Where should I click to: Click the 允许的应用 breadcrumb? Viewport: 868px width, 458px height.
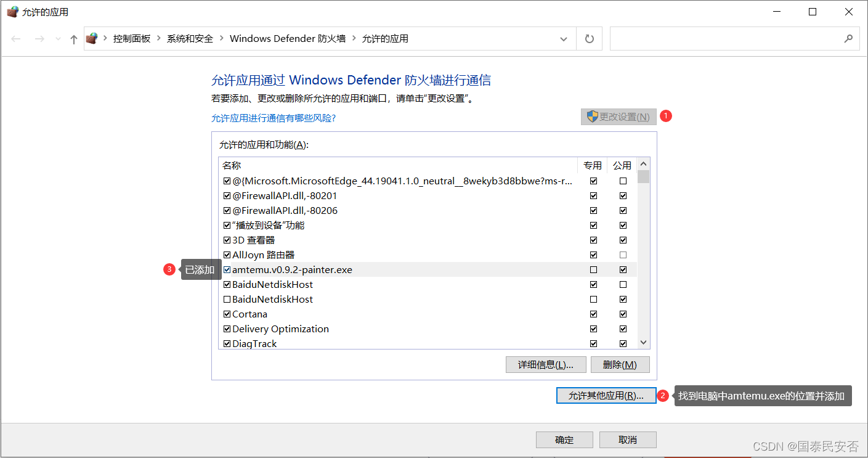coord(385,38)
